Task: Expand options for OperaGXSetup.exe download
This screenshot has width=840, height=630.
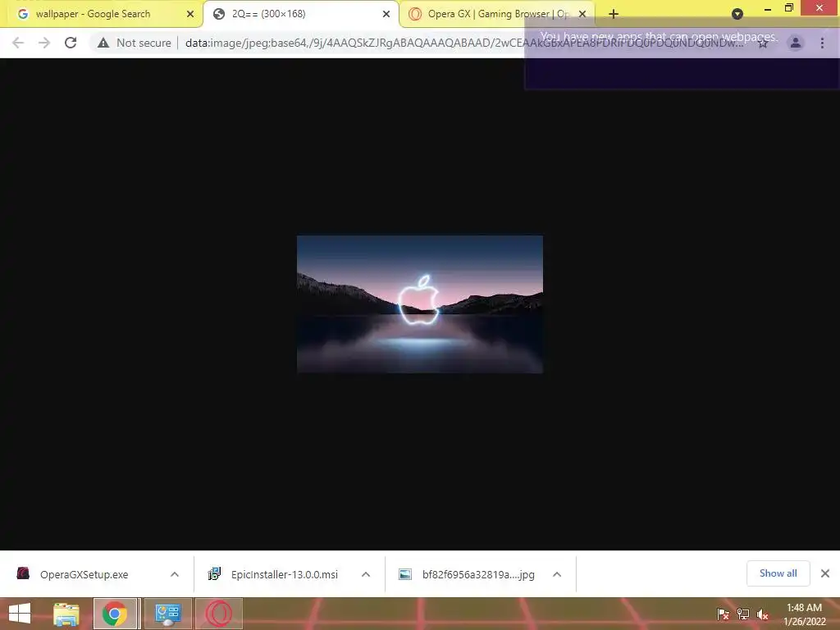Action: [175, 574]
